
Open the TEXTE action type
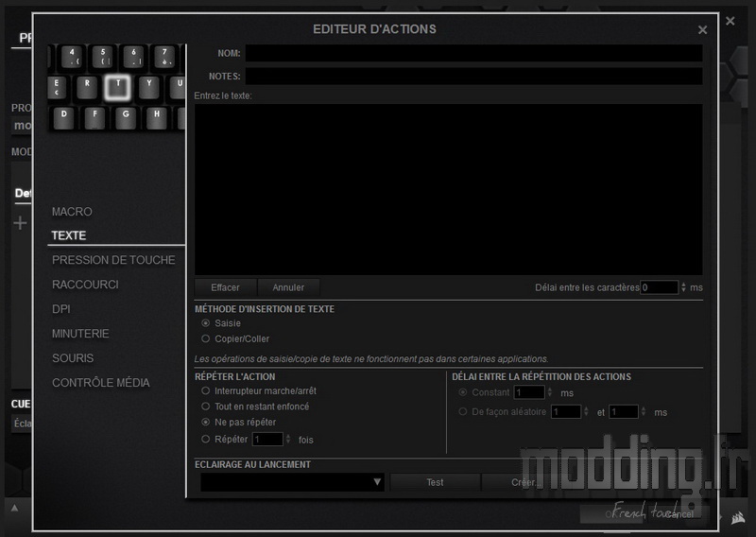(x=69, y=235)
